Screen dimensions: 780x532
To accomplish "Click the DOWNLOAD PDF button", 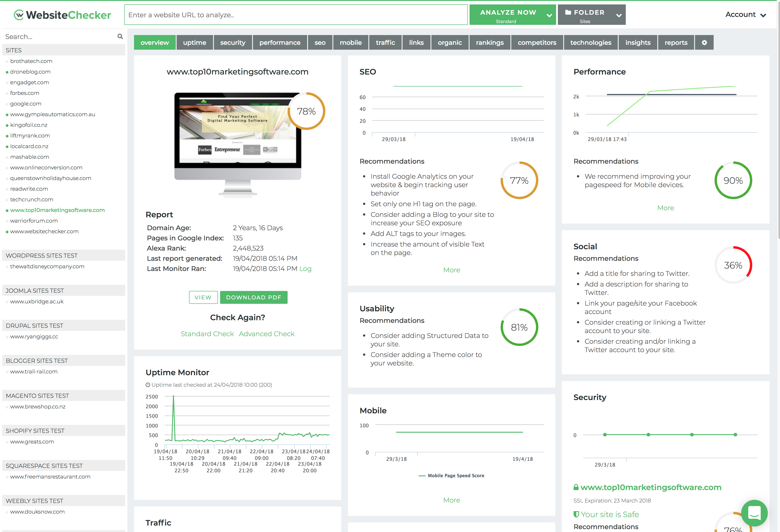I will point(254,297).
